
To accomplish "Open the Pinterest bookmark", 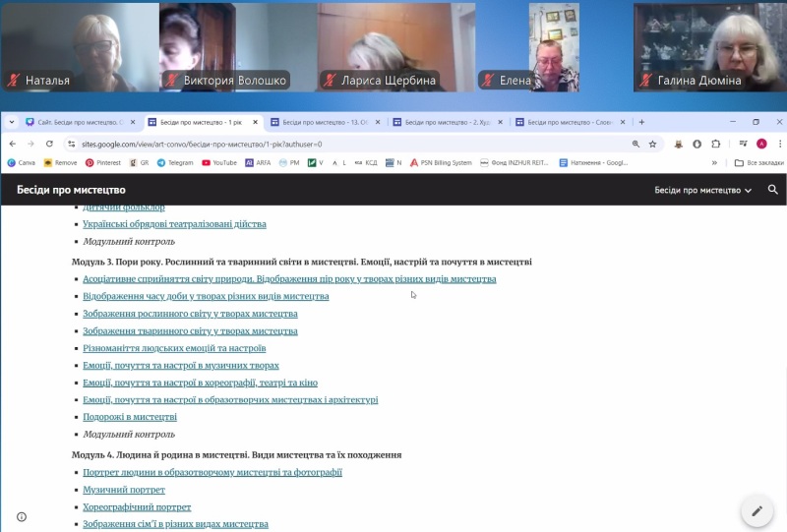I will [x=102, y=162].
